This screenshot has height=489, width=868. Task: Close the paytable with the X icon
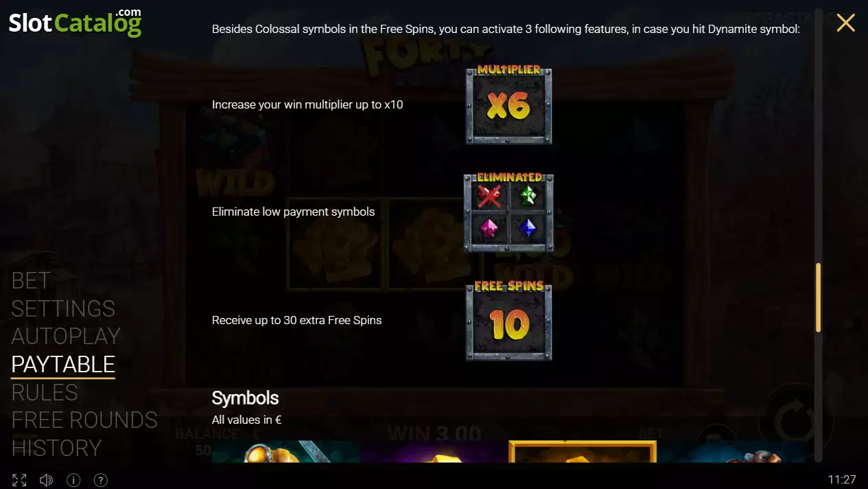(x=845, y=23)
